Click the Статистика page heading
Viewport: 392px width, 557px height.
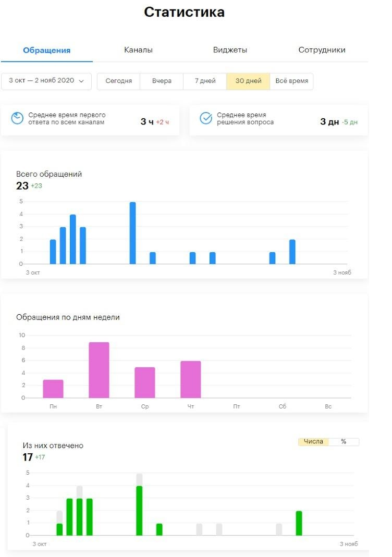point(184,12)
